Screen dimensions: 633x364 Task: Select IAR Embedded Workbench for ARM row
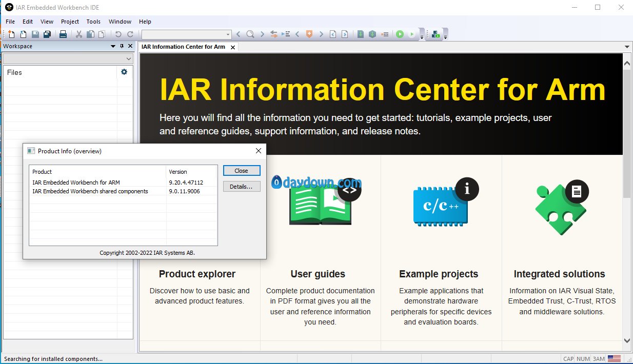pos(123,183)
